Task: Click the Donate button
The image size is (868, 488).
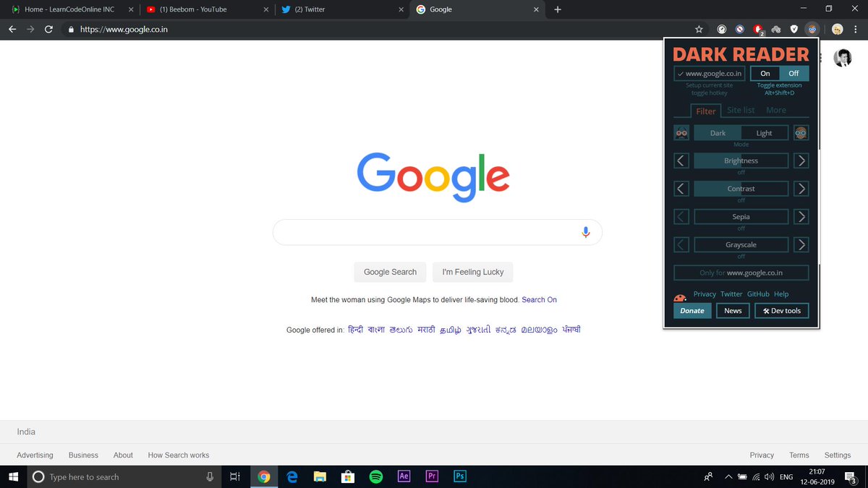Action: (x=692, y=310)
